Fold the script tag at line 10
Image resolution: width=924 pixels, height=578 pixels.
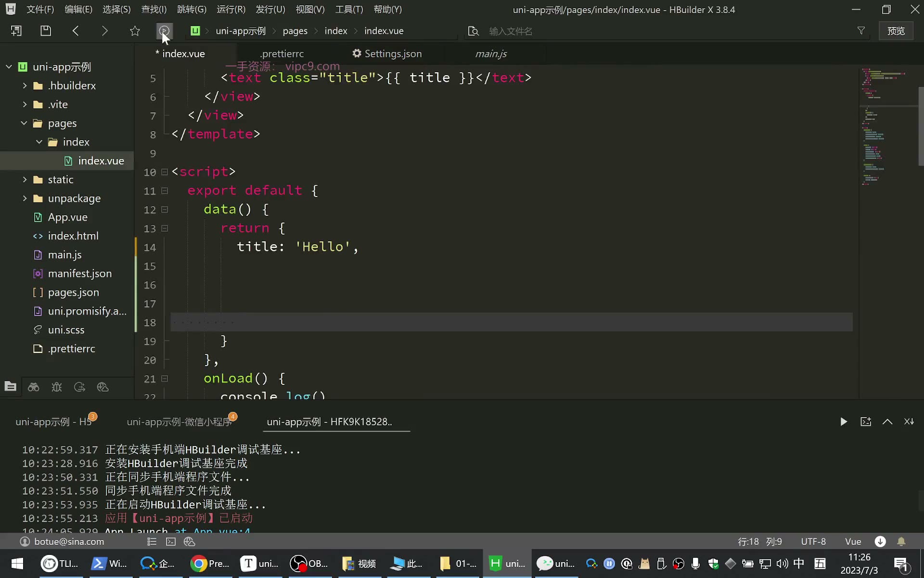[165, 172]
